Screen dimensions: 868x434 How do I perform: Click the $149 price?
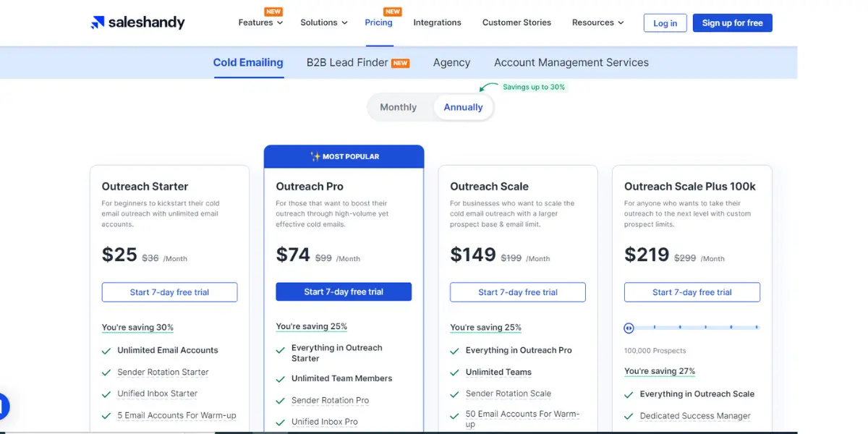[x=473, y=255]
